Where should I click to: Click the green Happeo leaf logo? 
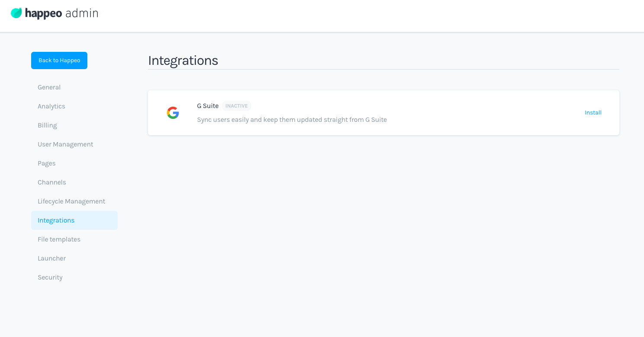(16, 13)
